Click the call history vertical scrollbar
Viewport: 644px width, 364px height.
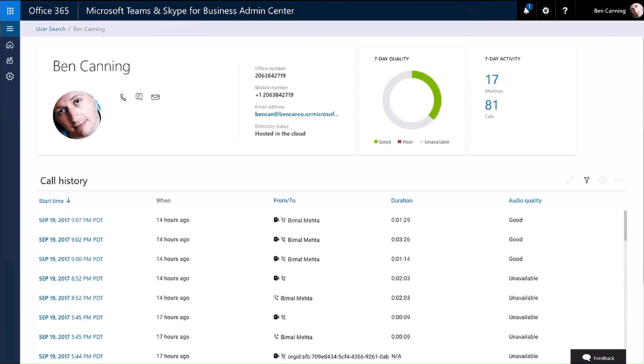click(x=625, y=225)
